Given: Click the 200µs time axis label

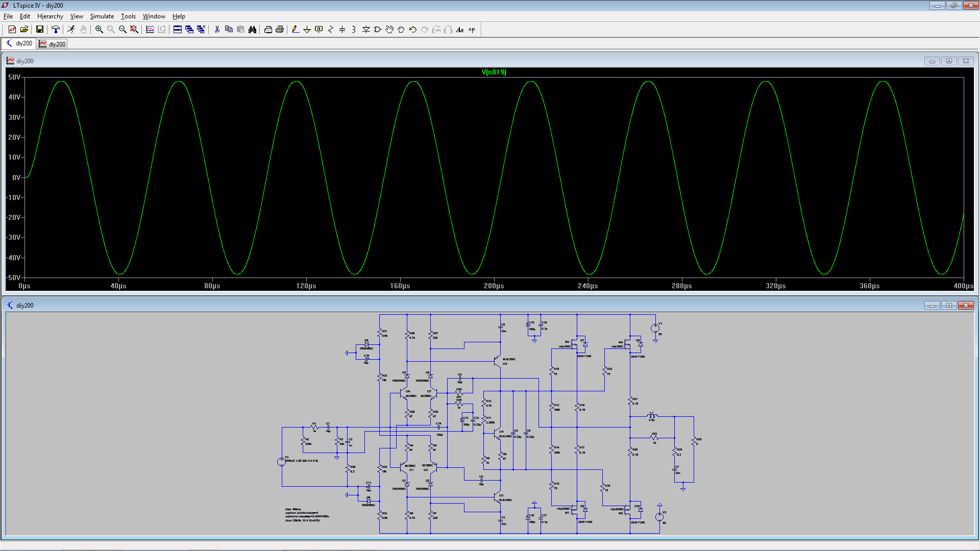Looking at the screenshot, I should (x=494, y=286).
